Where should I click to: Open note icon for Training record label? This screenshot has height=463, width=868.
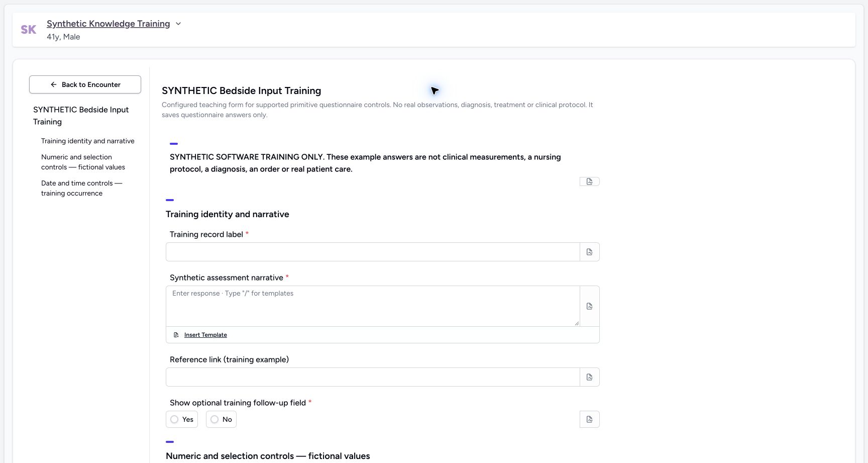click(x=590, y=252)
